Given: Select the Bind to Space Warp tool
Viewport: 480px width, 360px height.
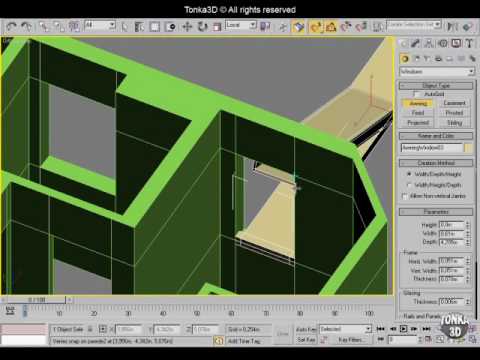Looking at the screenshot, I should (74, 27).
